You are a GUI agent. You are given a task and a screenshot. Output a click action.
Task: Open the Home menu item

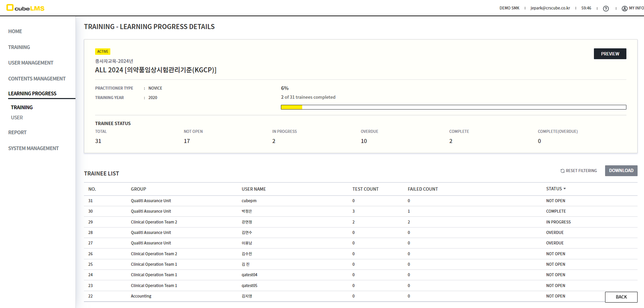(x=15, y=31)
